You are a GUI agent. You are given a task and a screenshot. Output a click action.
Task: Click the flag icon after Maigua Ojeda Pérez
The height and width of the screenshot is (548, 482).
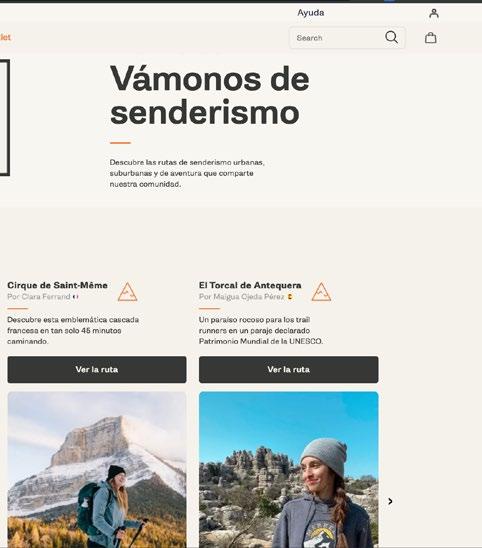(x=290, y=297)
